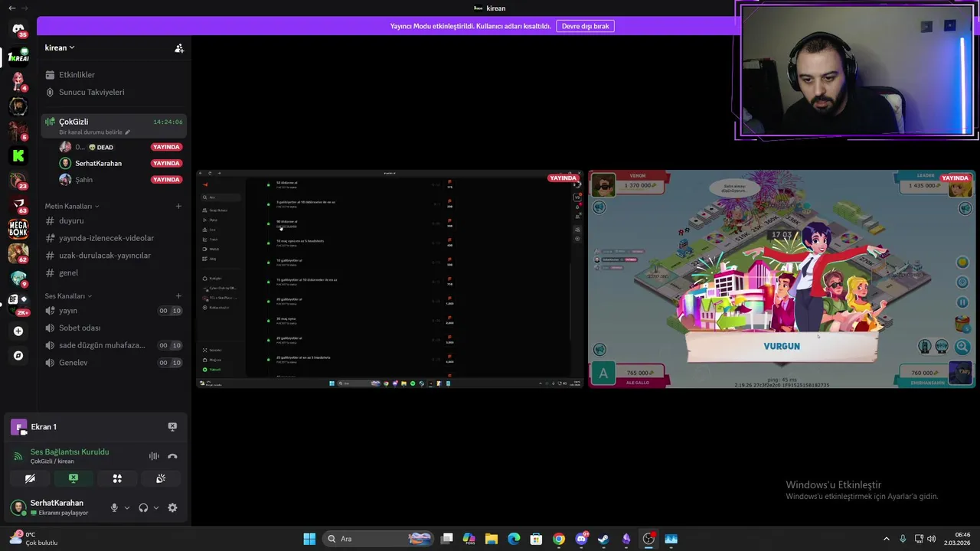
Task: Open the Discover servers compass icon
Action: click(18, 356)
